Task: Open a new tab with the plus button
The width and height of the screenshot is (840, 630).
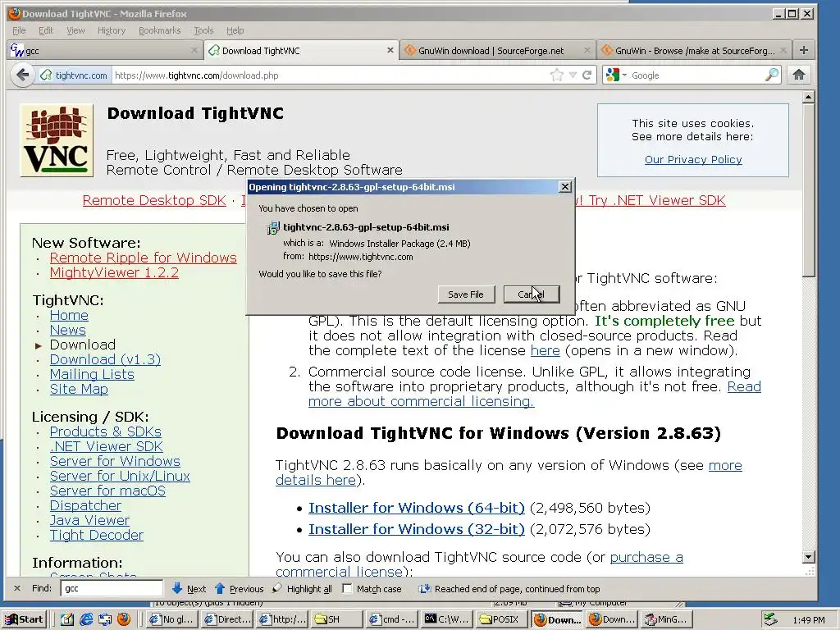Action: 804,50
